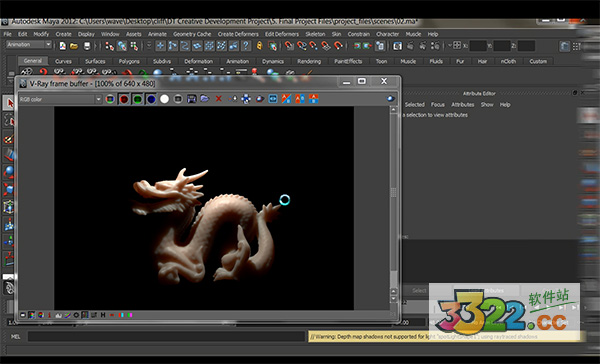Screen dimensions: 600x364
Task: Click question mark highlight selection icon
Action: pyautogui.click(x=246, y=46)
